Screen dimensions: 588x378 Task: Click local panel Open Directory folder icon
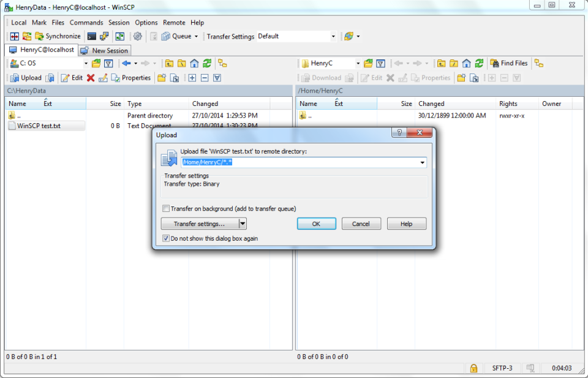[x=96, y=63]
